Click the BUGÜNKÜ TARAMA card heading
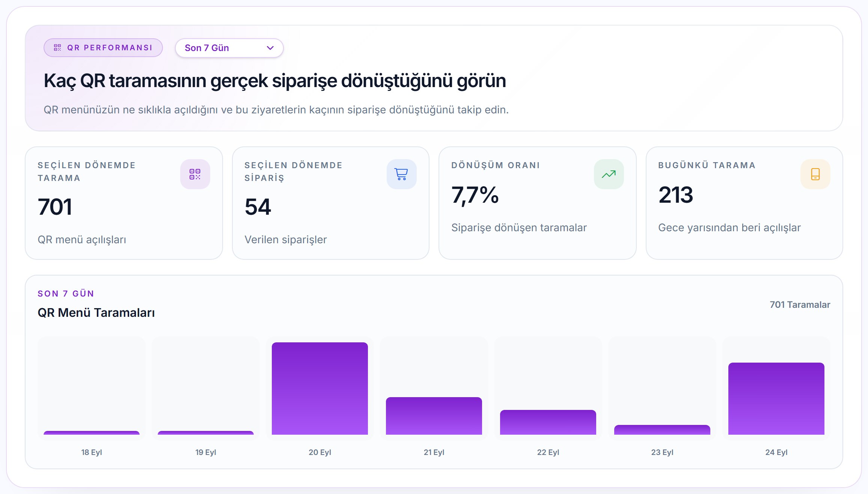Viewport: 868px width, 494px height. 707,165
